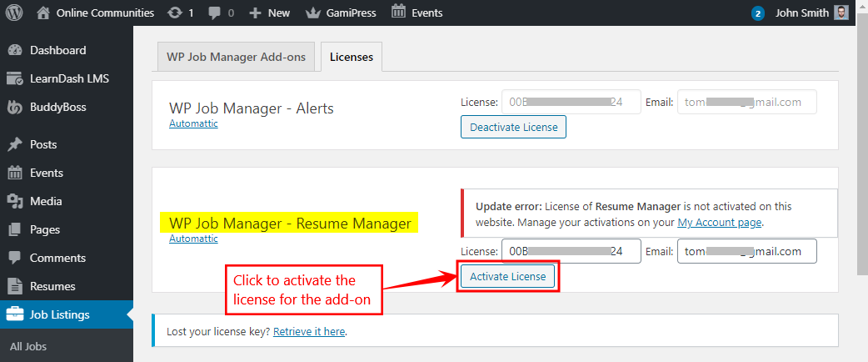Open Automattic link under Alerts
868x362 pixels.
193,123
